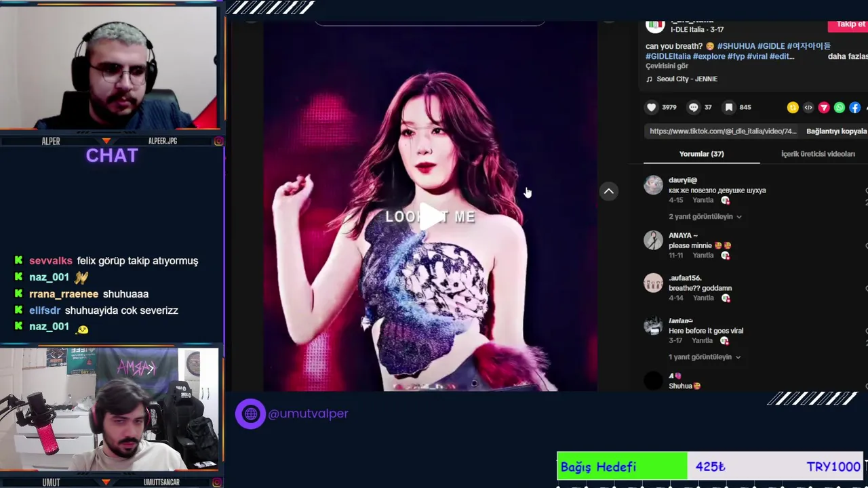Switch to İçerik üreticisi videoları tab
The image size is (868, 488).
[818, 154]
